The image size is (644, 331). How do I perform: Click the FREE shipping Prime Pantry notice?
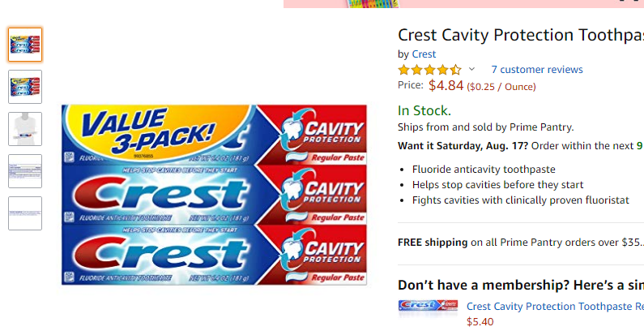(520, 243)
